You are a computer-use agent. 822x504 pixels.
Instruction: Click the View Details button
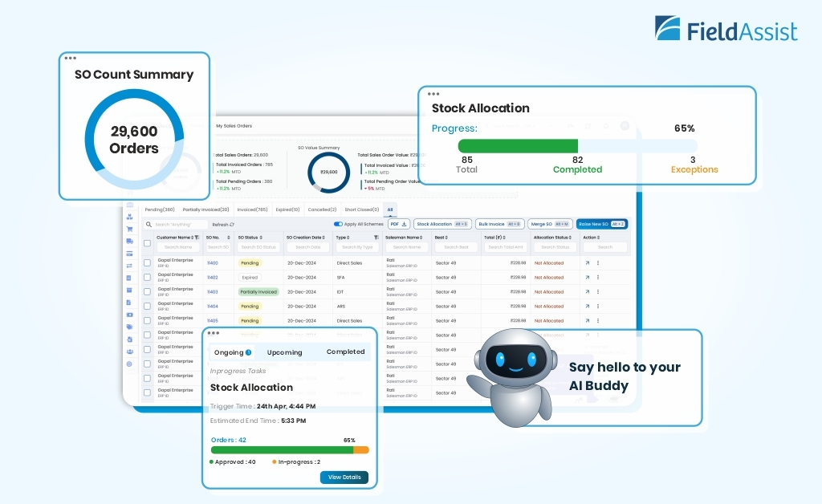tap(344, 477)
